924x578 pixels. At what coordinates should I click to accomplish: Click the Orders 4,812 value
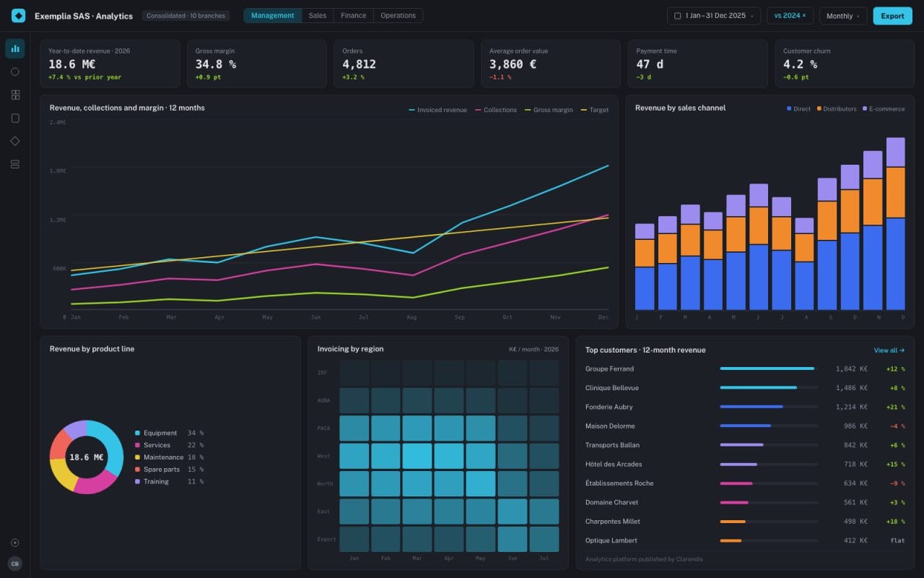coord(359,64)
